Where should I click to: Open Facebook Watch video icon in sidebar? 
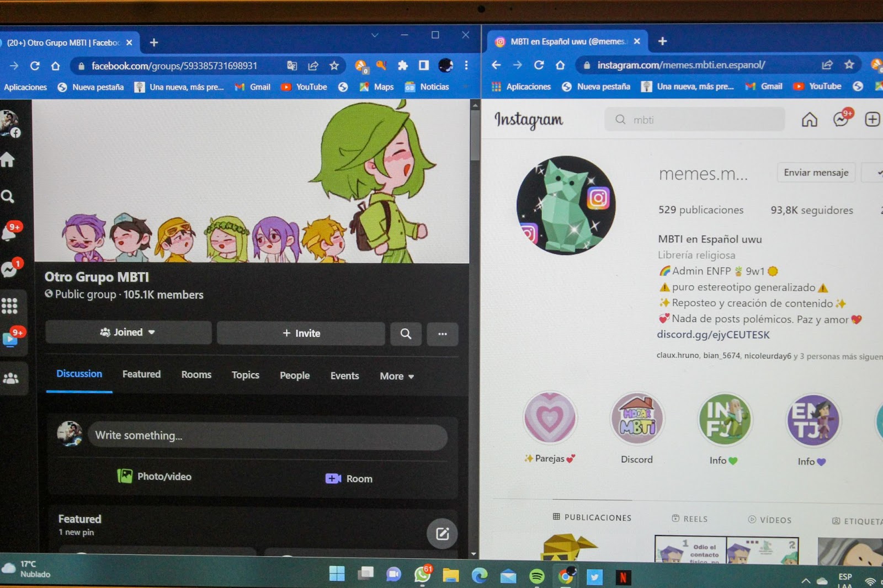[x=11, y=338]
